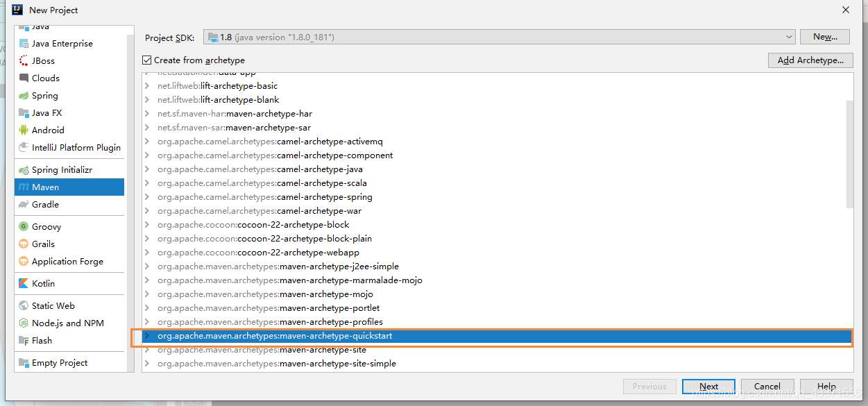The width and height of the screenshot is (868, 406).
Task: Click the Empty Project icon
Action: [24, 362]
